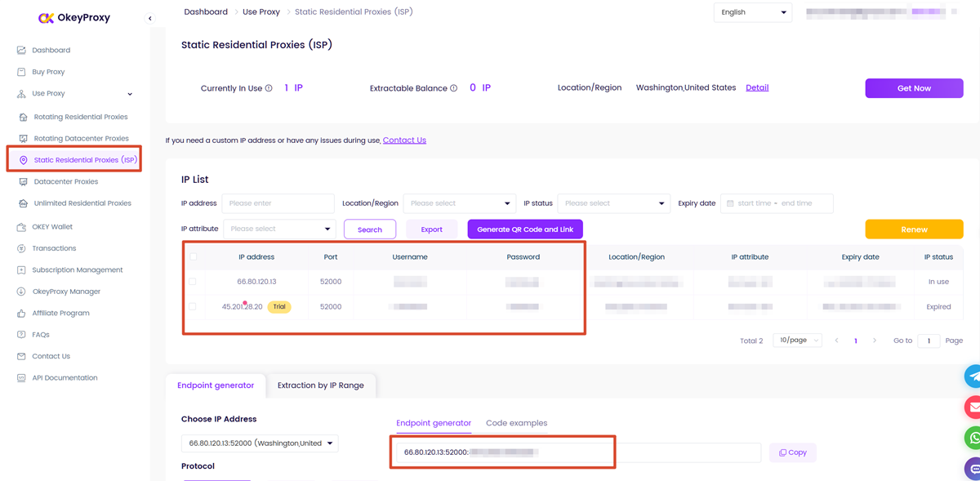Click the Go to page number field
This screenshot has height=481, width=980.
[x=929, y=341]
